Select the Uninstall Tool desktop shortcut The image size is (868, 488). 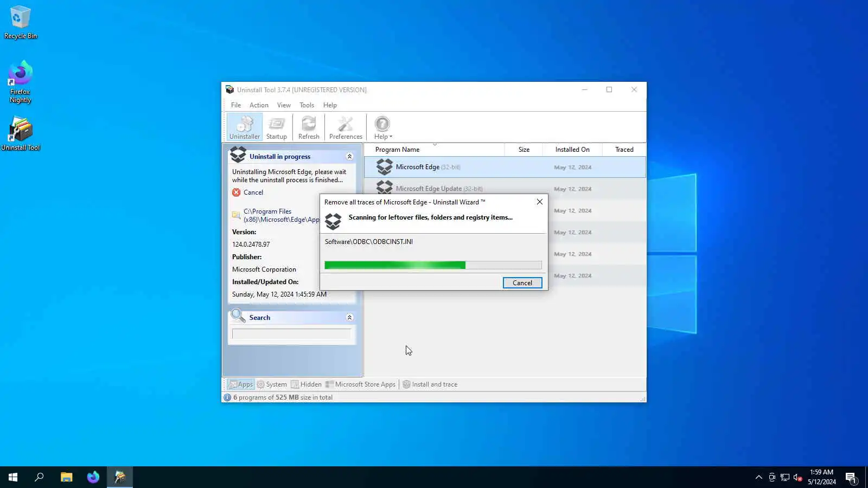[21, 133]
